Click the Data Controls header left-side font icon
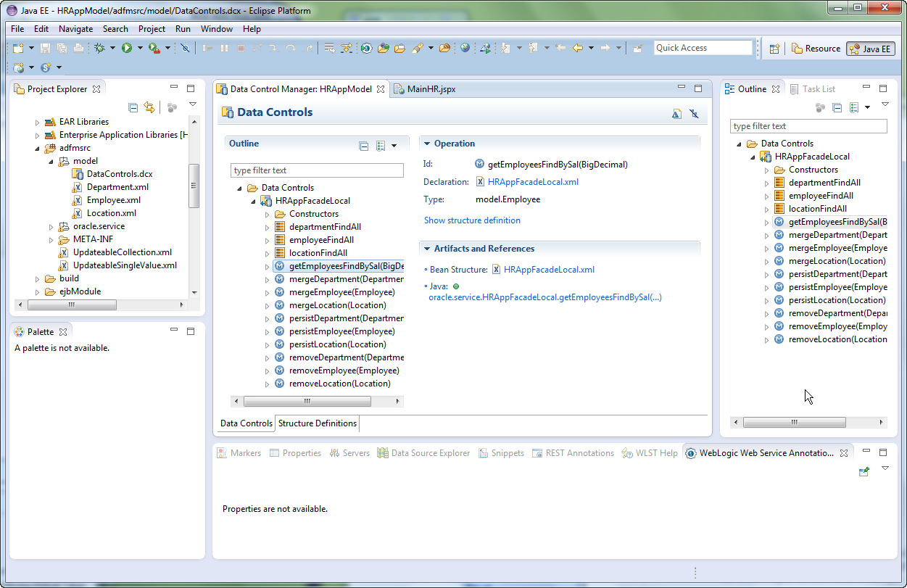The width and height of the screenshot is (907, 588). tap(676, 114)
